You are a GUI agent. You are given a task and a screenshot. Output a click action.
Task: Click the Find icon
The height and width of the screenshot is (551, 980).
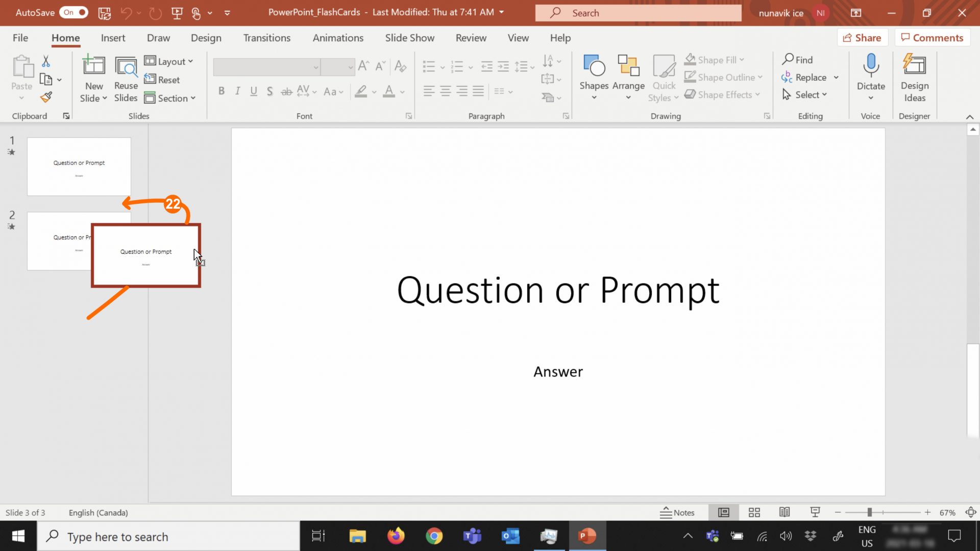coord(798,60)
